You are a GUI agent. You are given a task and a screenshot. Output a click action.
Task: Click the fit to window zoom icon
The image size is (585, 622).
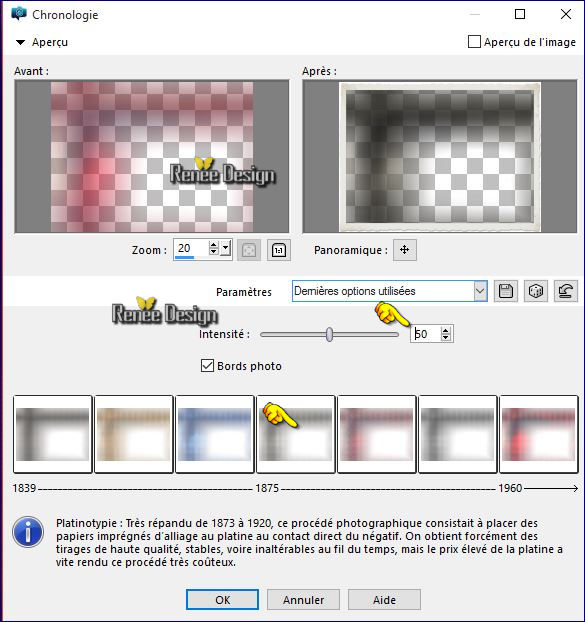point(249,250)
